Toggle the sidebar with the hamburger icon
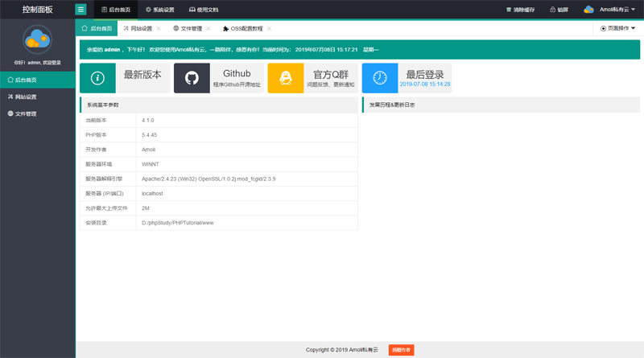644x358 pixels. point(80,10)
